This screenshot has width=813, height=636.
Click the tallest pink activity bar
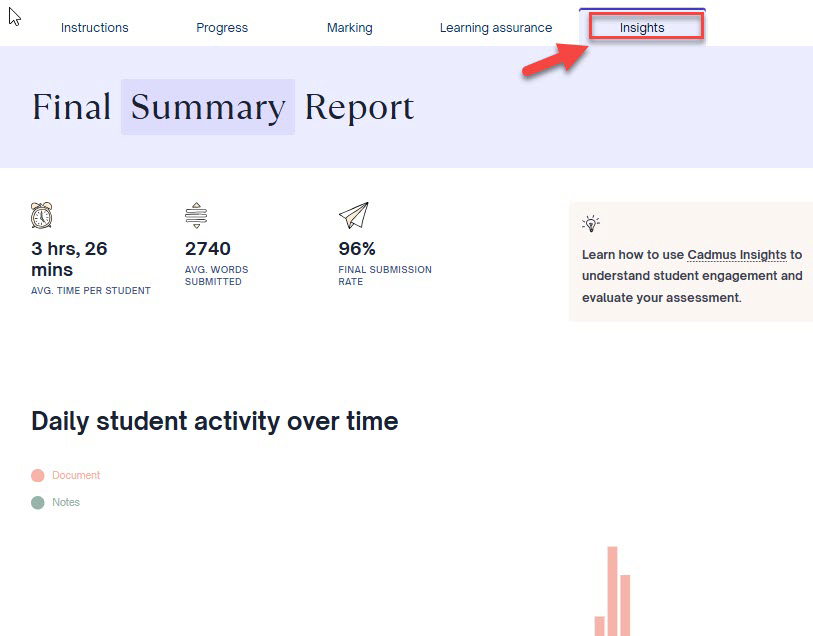point(612,591)
